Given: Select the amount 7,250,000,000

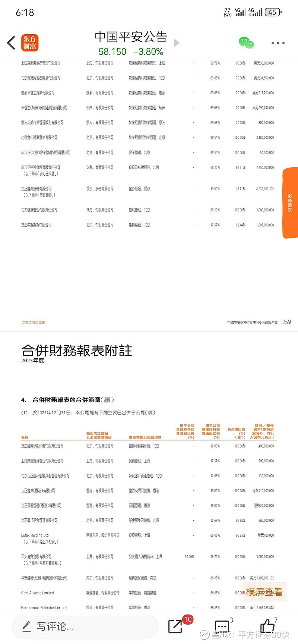Looking at the screenshot, I should [265, 167].
